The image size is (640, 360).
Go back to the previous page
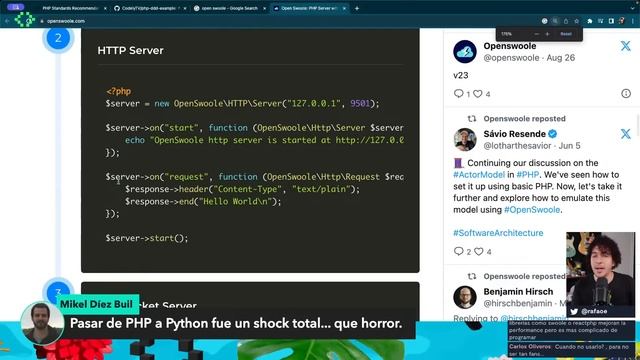click(7, 21)
